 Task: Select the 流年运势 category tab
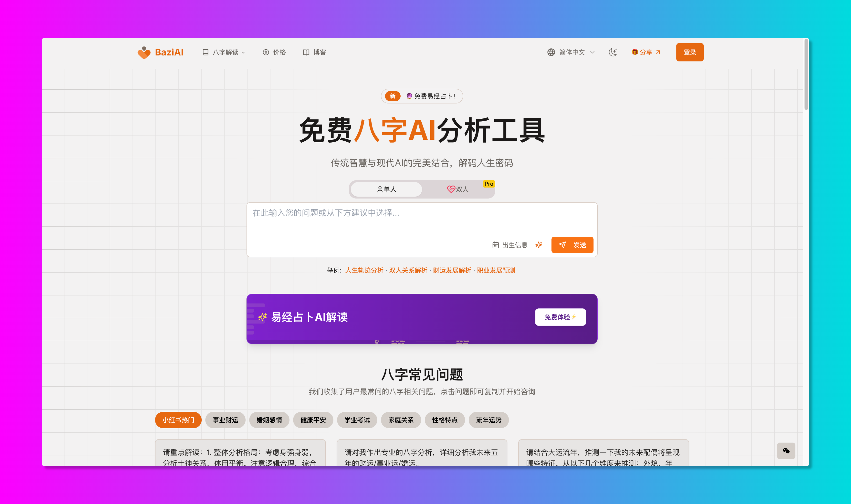click(488, 420)
